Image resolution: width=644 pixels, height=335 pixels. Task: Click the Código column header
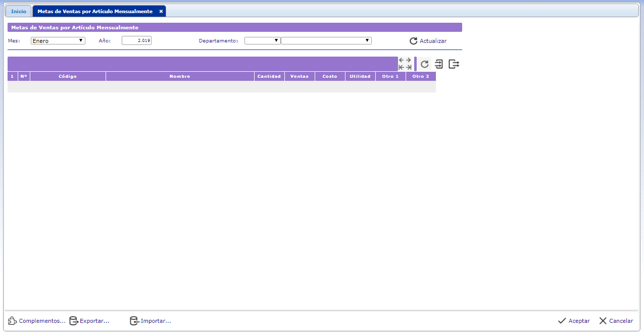coord(68,76)
